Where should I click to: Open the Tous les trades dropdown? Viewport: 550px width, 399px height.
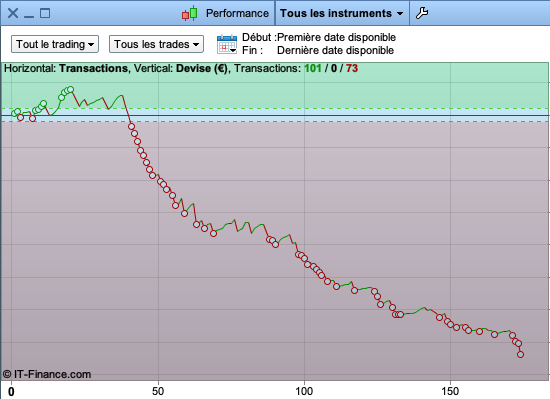coord(156,44)
